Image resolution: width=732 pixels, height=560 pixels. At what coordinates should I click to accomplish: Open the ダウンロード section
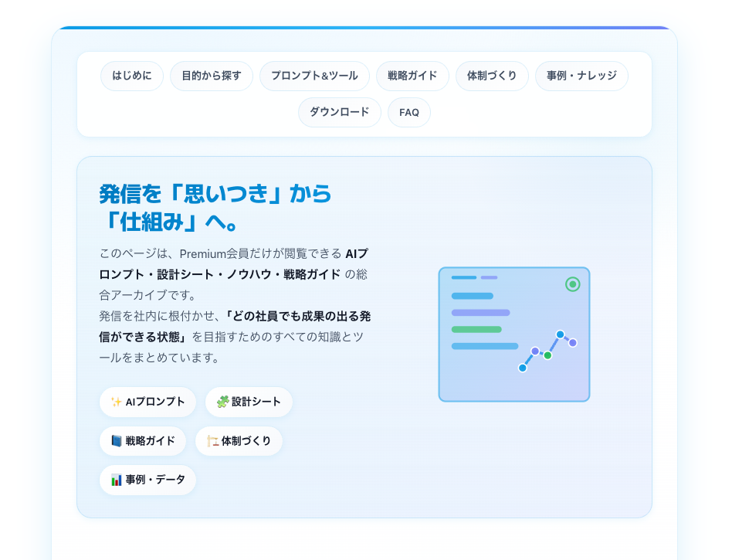[x=340, y=112]
